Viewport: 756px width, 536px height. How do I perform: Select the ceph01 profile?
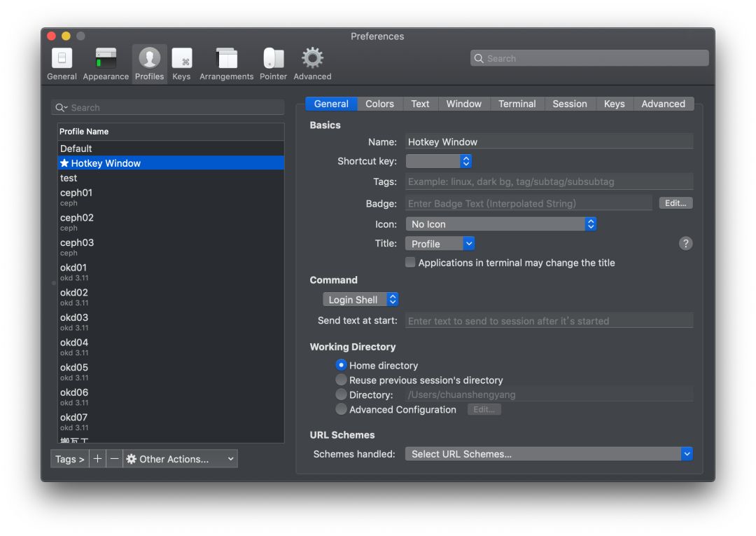pyautogui.click(x=171, y=198)
